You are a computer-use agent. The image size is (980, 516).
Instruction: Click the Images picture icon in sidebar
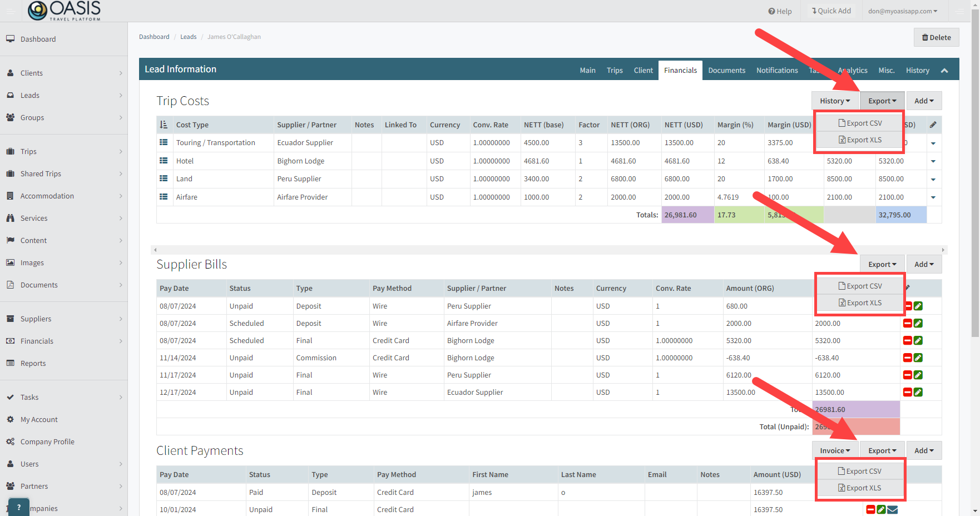point(10,262)
